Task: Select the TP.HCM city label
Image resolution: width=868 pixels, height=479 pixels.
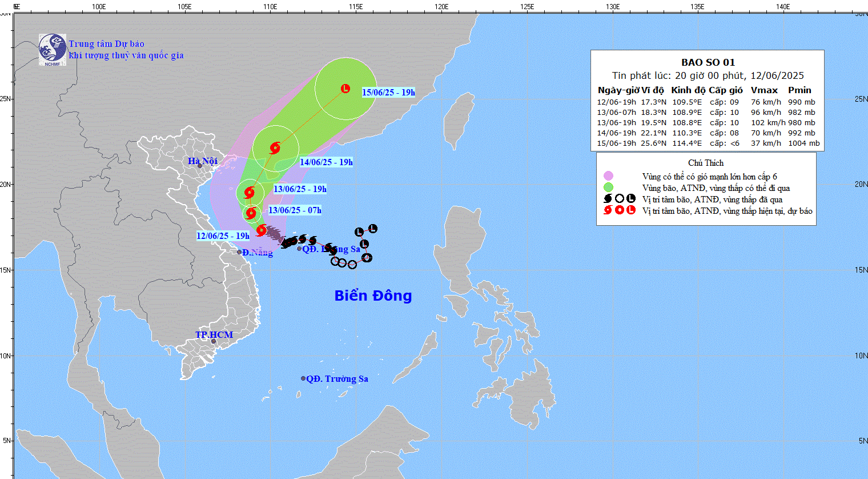Action: pos(214,335)
